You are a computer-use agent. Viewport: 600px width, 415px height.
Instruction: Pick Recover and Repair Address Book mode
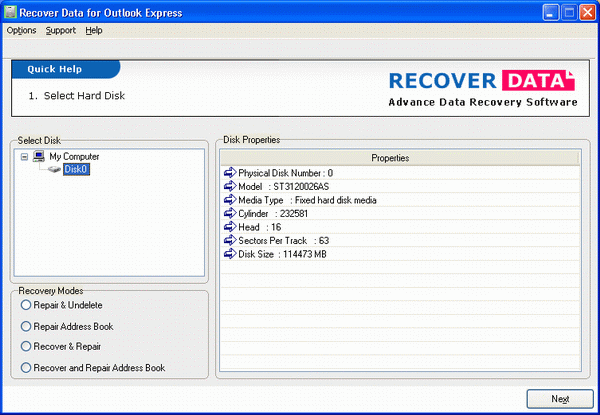pyautogui.click(x=26, y=368)
